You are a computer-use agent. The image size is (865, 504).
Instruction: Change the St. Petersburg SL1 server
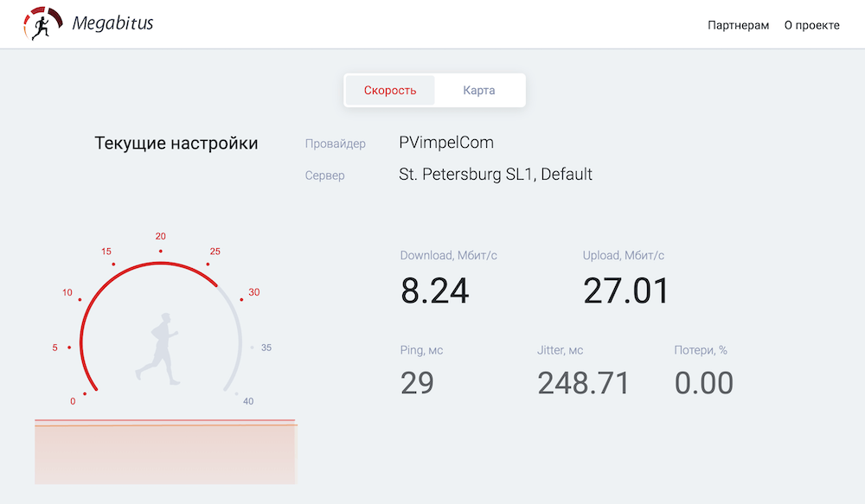pos(496,175)
